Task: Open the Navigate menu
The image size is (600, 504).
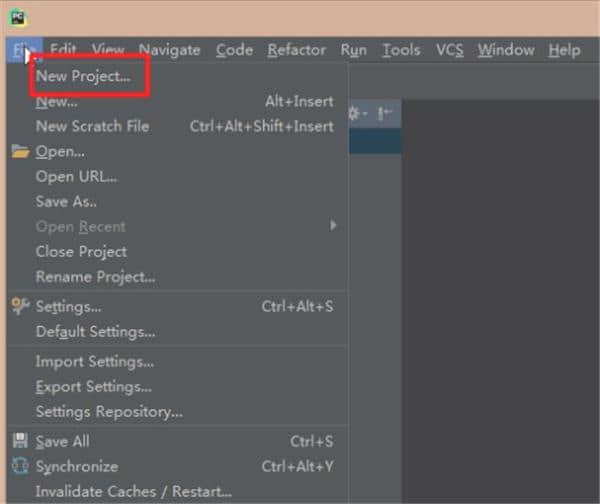Action: 169,50
